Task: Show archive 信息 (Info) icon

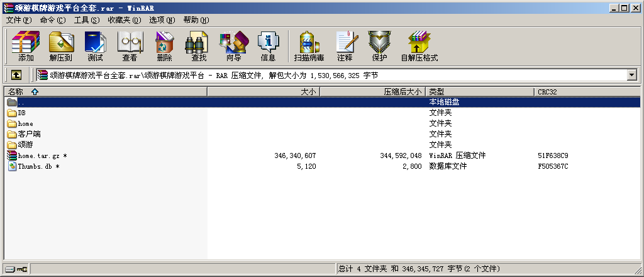Action: pos(268,47)
